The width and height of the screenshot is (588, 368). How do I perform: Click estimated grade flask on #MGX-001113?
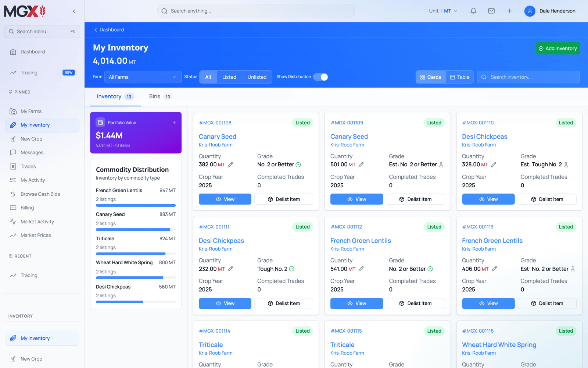point(573,269)
